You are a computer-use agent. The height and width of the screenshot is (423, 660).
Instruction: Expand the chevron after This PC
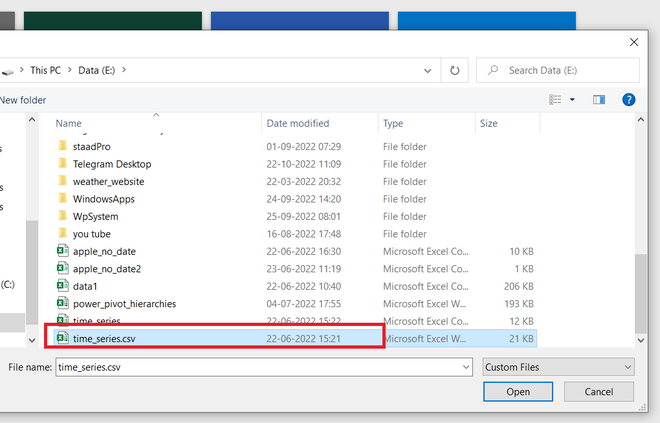click(x=69, y=70)
